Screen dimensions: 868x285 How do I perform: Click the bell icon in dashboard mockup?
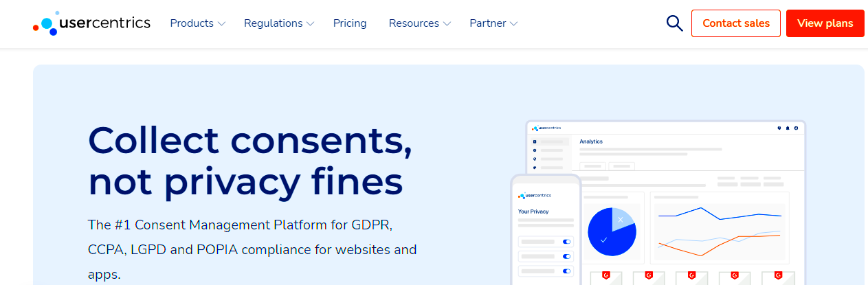(x=788, y=128)
